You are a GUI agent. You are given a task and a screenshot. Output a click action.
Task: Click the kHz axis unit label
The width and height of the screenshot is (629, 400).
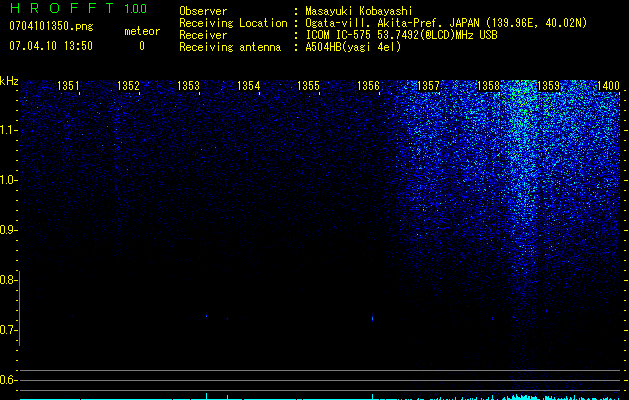(9, 81)
